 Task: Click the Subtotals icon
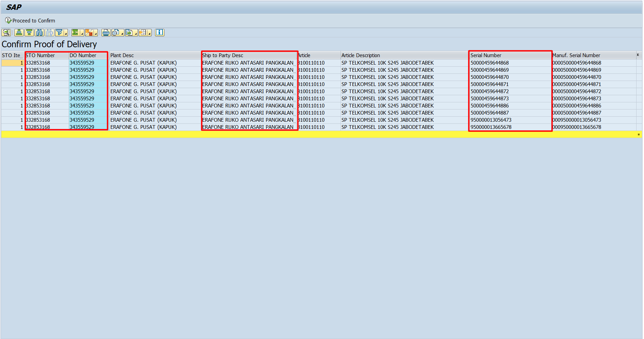pos(89,33)
